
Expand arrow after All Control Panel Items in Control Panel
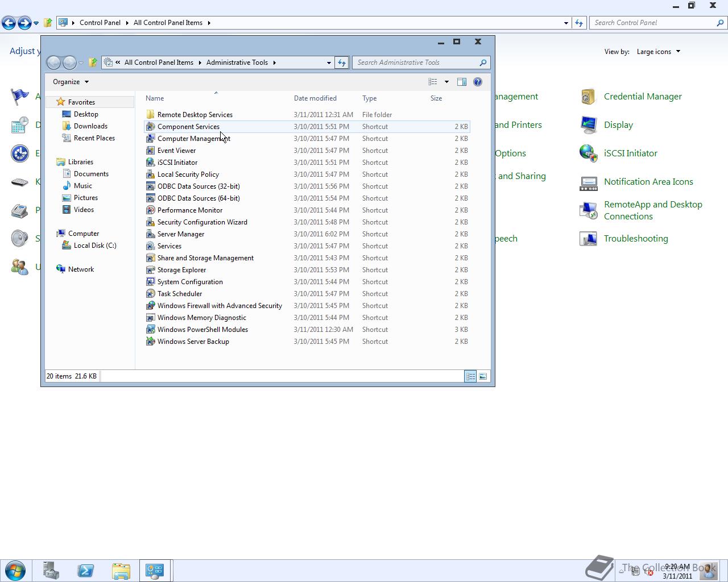209,23
